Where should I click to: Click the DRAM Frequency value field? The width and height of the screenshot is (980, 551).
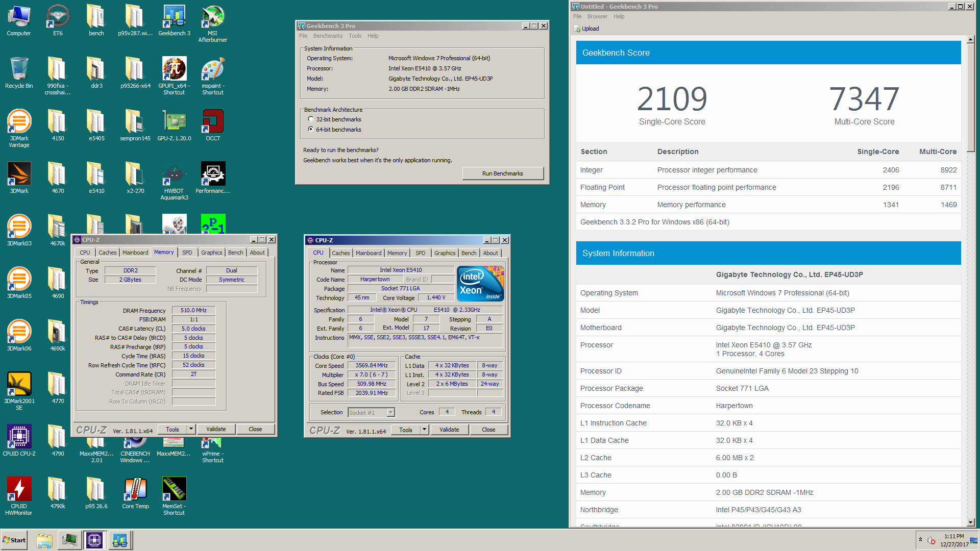[x=193, y=310]
